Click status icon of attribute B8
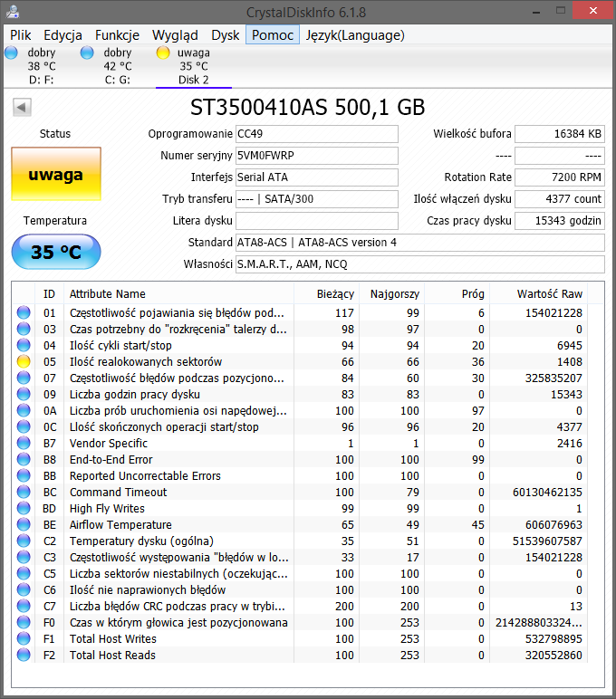Screen dimensions: 616x699 (x=24, y=459)
